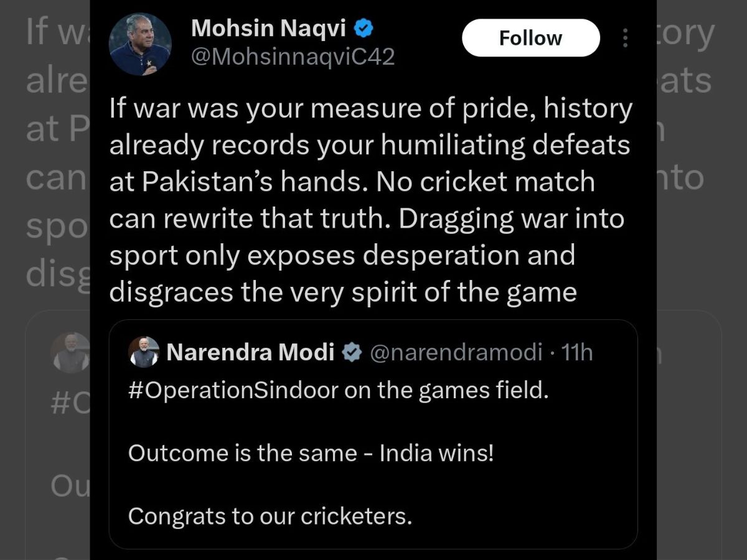
Task: Open the three-dot more options menu
Action: coord(625,39)
